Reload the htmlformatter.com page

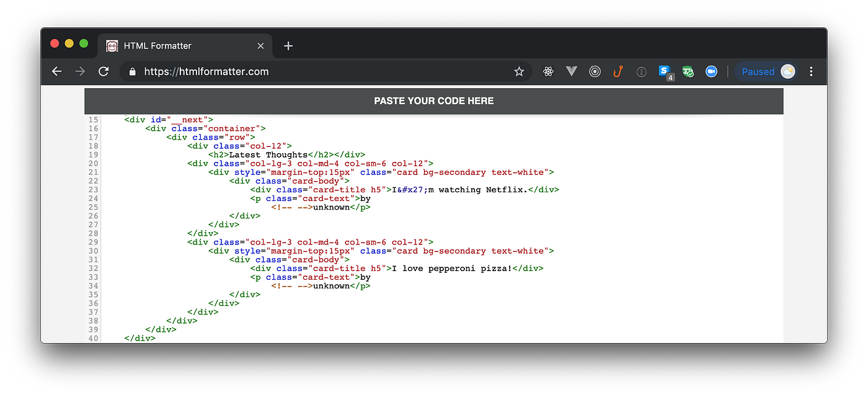point(104,71)
